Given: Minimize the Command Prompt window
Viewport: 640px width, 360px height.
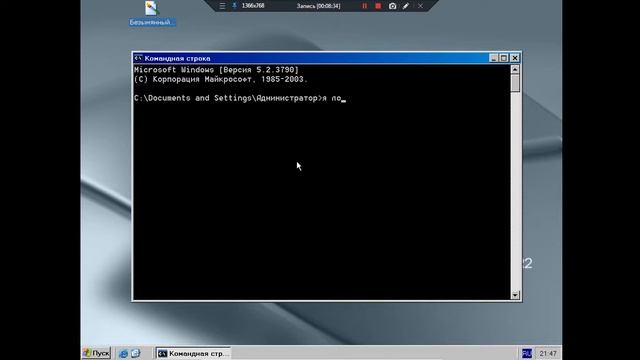Looking at the screenshot, I should click(493, 58).
